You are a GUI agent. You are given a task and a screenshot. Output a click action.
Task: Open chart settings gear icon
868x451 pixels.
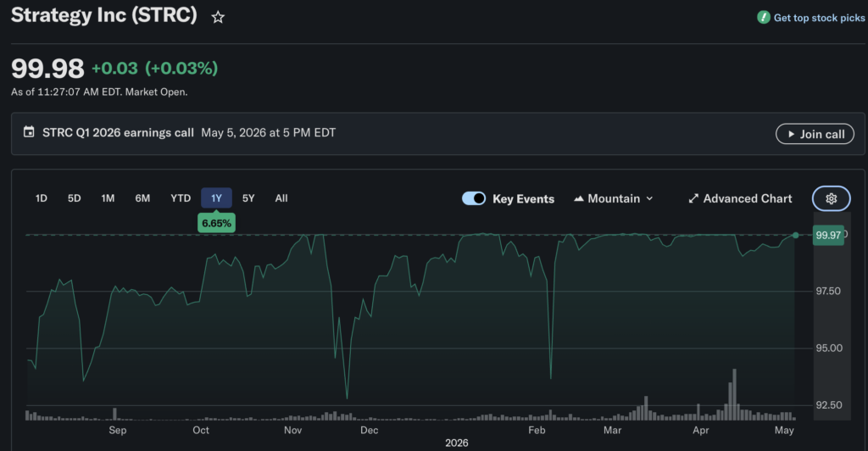832,198
